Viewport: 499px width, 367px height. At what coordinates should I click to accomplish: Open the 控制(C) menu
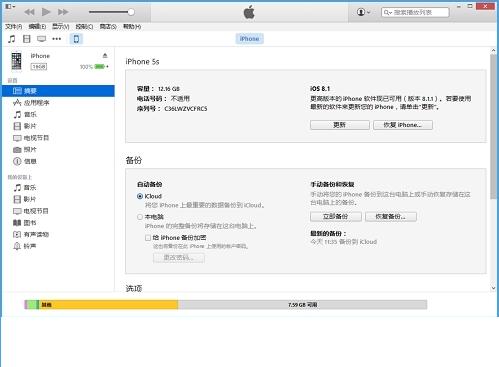(x=84, y=26)
